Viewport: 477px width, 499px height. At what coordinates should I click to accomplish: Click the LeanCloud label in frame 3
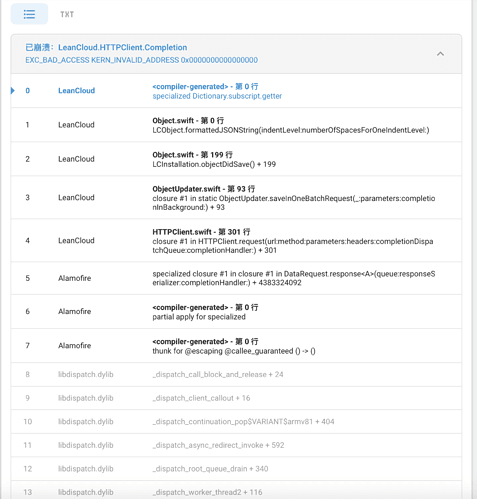[76, 198]
